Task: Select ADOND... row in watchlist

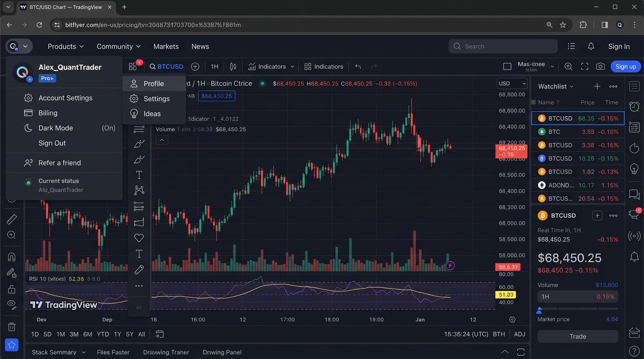Action: [x=578, y=185]
